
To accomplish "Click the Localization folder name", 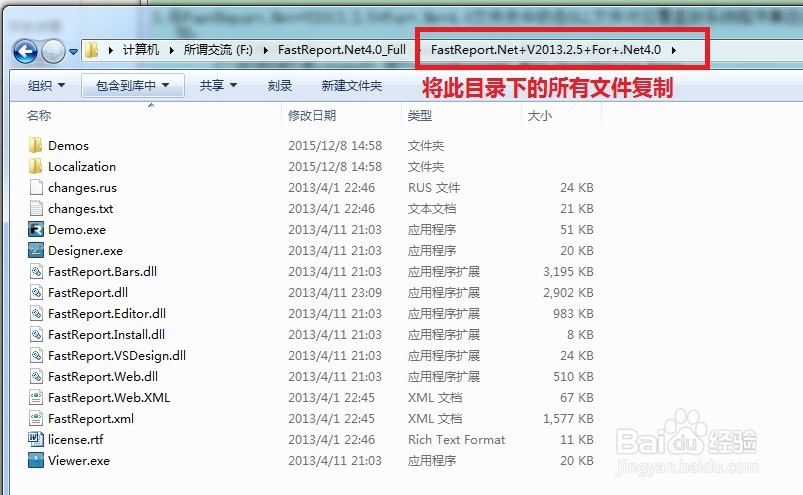I will [82, 167].
